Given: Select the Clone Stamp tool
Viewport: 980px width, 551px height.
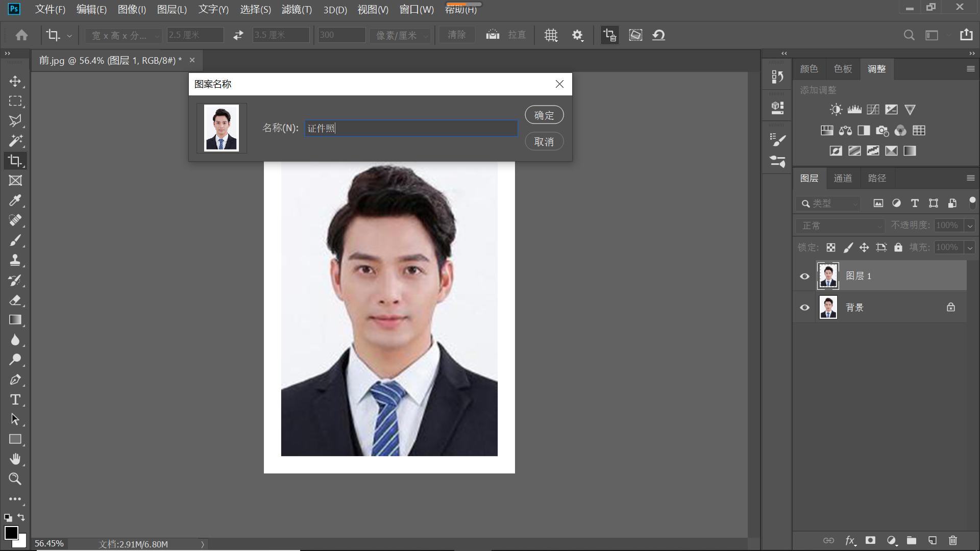Looking at the screenshot, I should tap(15, 260).
